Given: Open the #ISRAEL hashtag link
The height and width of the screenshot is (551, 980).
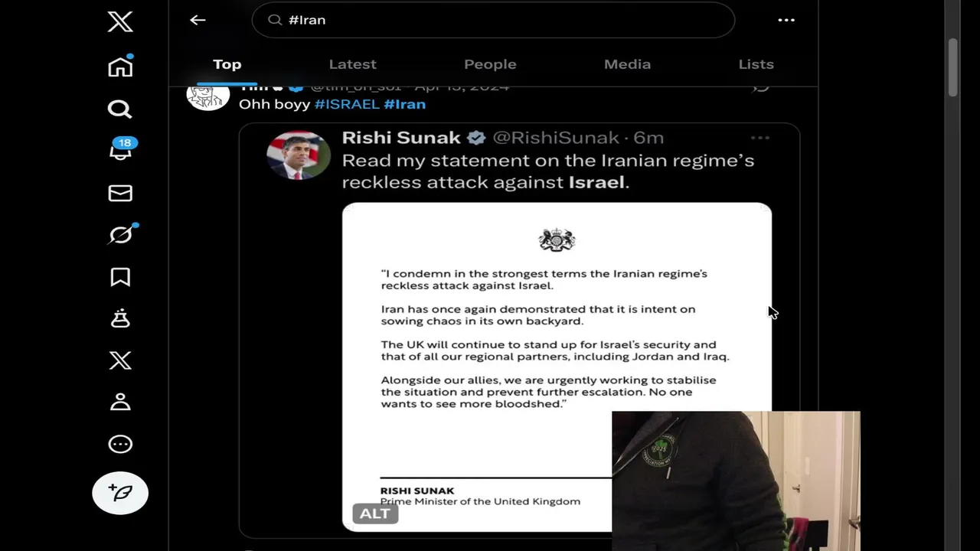Looking at the screenshot, I should pos(347,104).
